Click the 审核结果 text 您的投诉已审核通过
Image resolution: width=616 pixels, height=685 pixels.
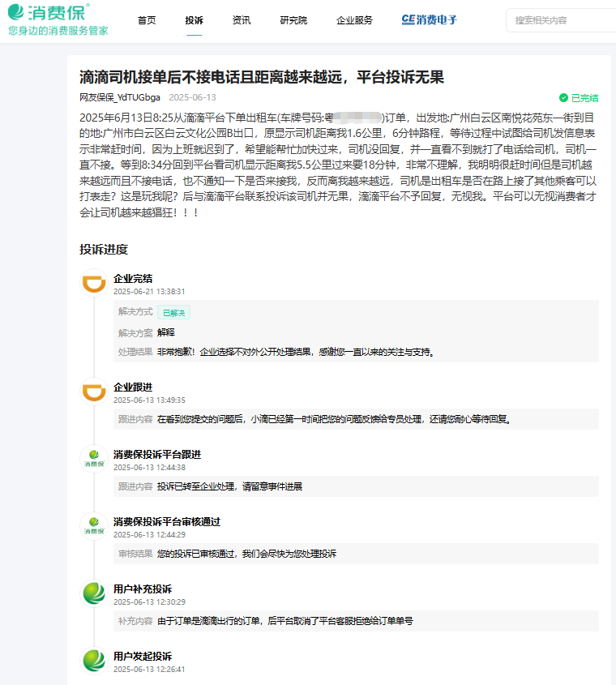247,554
